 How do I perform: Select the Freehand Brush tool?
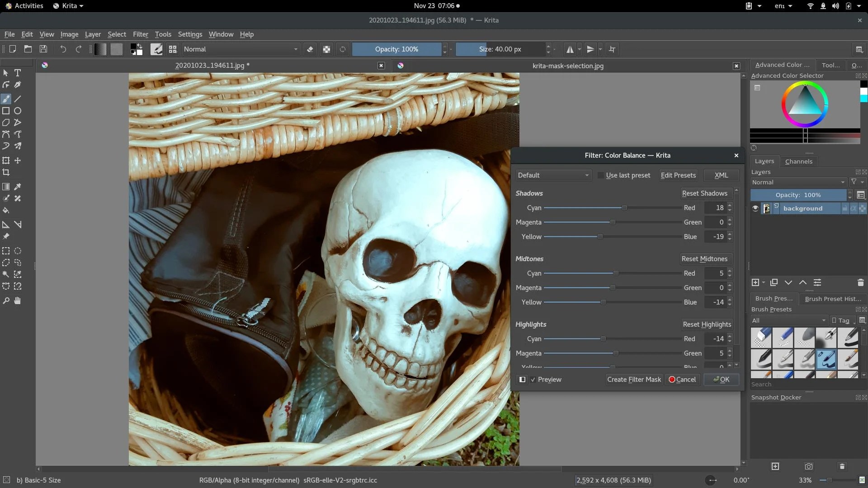point(6,99)
